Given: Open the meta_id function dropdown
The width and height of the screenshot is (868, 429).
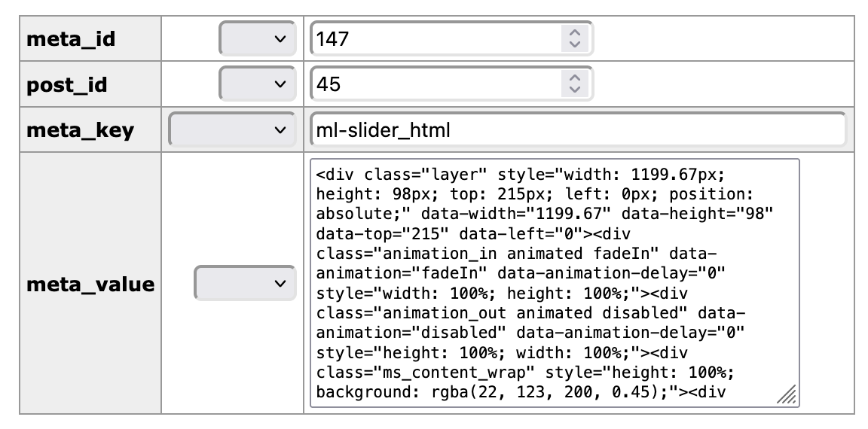Looking at the screenshot, I should [257, 38].
